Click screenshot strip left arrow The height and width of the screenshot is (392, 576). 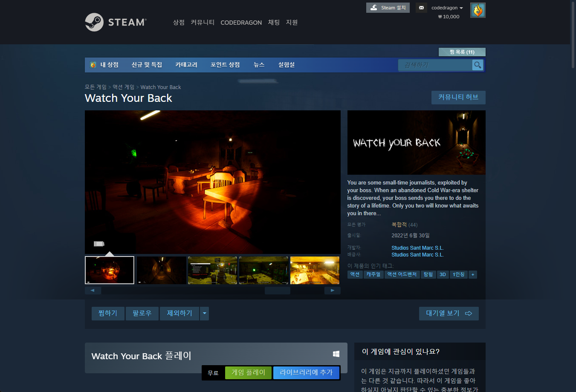93,290
